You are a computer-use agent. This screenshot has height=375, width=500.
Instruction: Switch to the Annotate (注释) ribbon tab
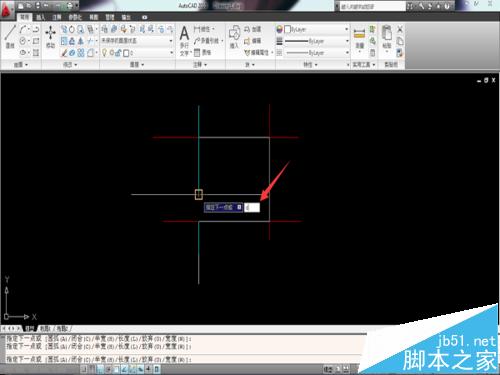pos(57,17)
